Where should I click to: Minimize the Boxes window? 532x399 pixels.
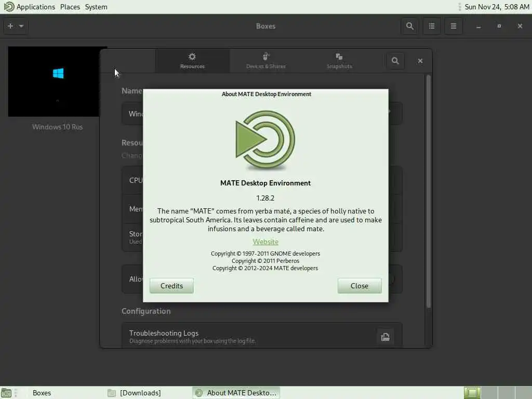click(478, 26)
